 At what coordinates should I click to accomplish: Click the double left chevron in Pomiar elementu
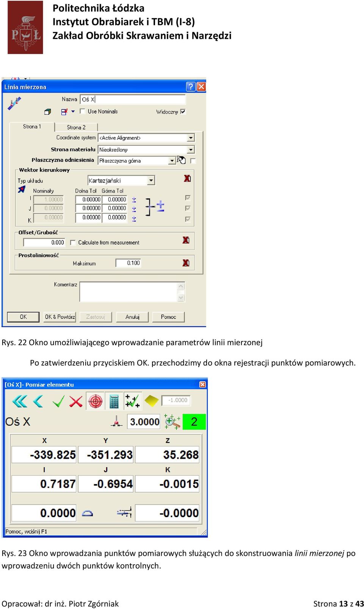[x=20, y=401]
